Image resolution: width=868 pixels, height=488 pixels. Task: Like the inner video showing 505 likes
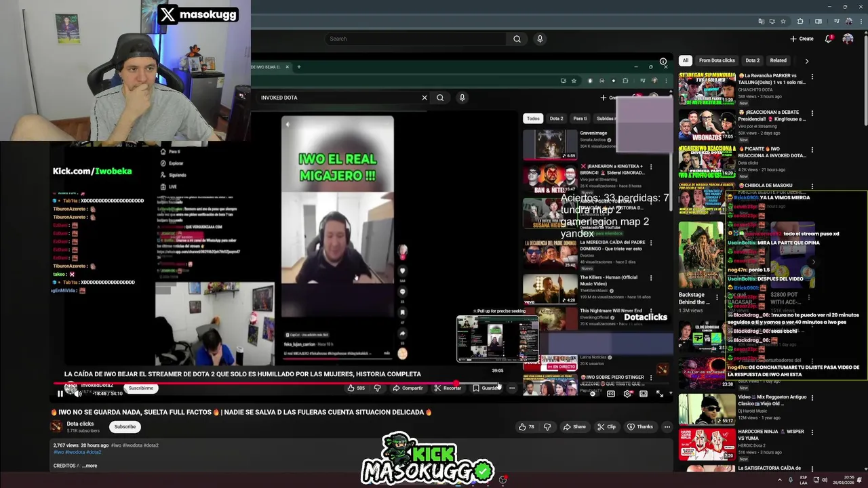(356, 388)
